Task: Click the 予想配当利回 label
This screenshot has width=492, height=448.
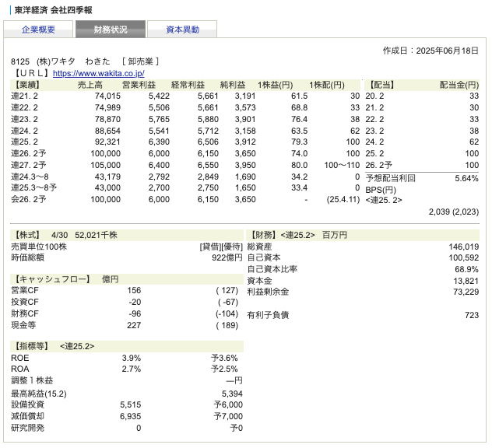Action: [x=391, y=178]
